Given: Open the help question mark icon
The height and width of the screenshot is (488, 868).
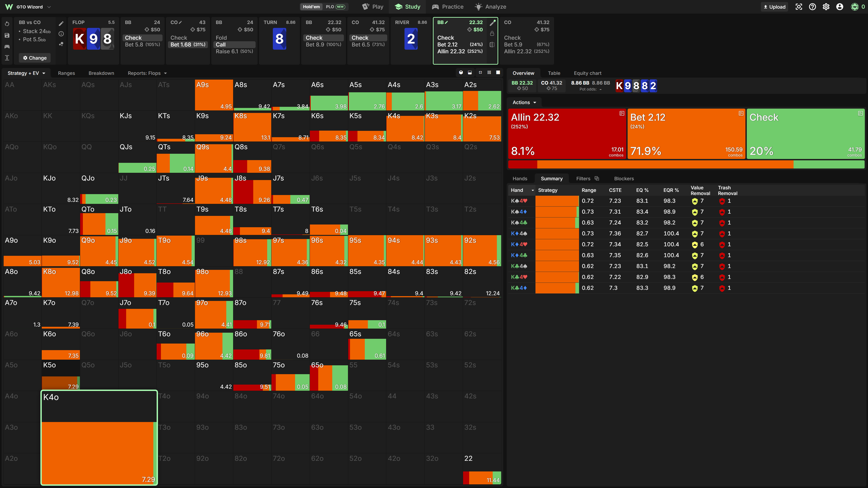Looking at the screenshot, I should click(812, 7).
